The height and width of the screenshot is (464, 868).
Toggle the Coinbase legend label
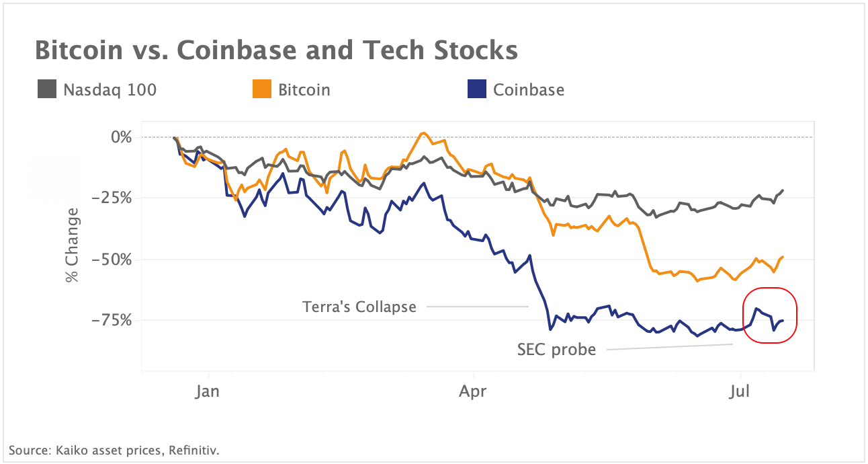528,89
